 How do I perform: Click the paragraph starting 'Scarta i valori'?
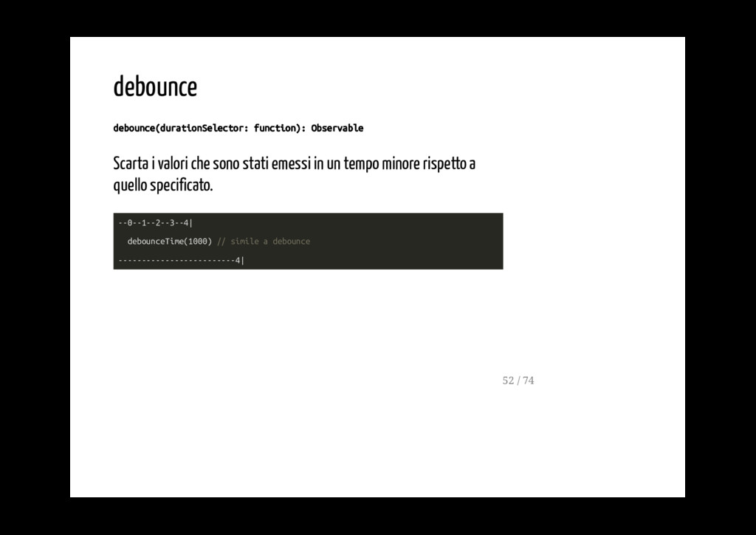pos(294,174)
